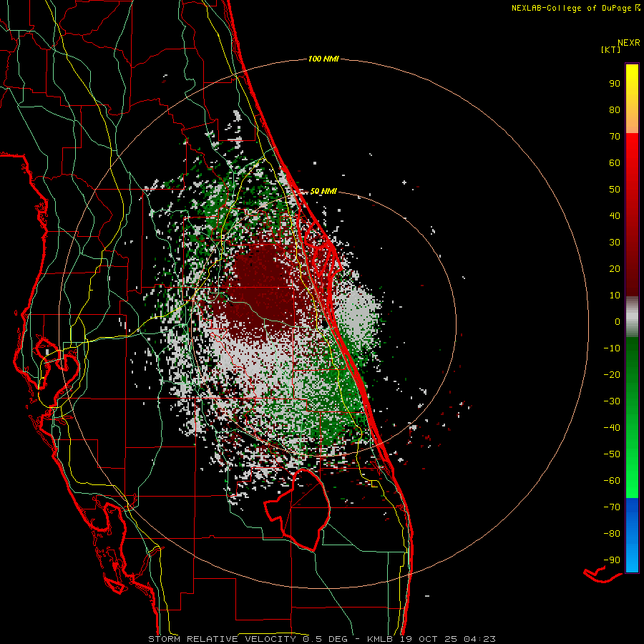Image resolution: width=644 pixels, height=644 pixels.
Task: Click the [KT] units label
Action: click(610, 49)
